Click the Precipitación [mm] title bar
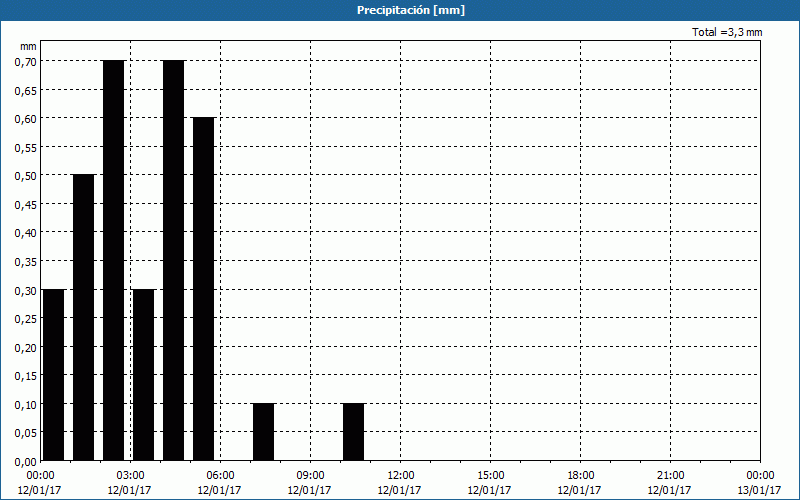 click(400, 10)
